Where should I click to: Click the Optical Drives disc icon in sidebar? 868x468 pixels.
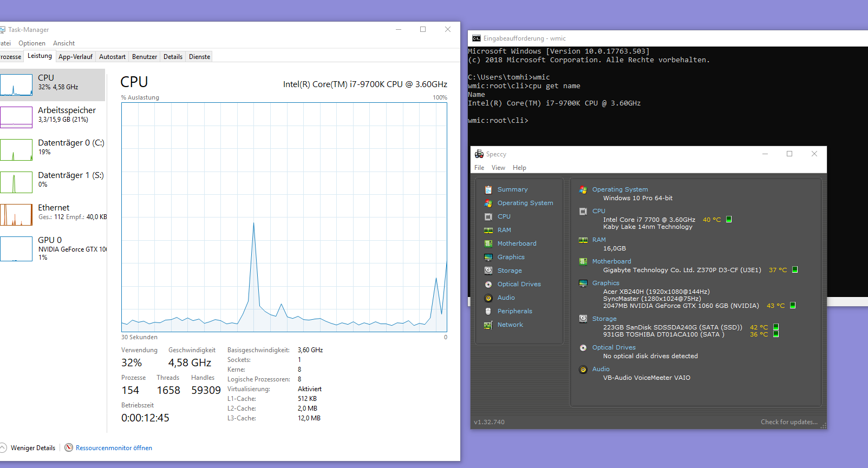tap(488, 284)
